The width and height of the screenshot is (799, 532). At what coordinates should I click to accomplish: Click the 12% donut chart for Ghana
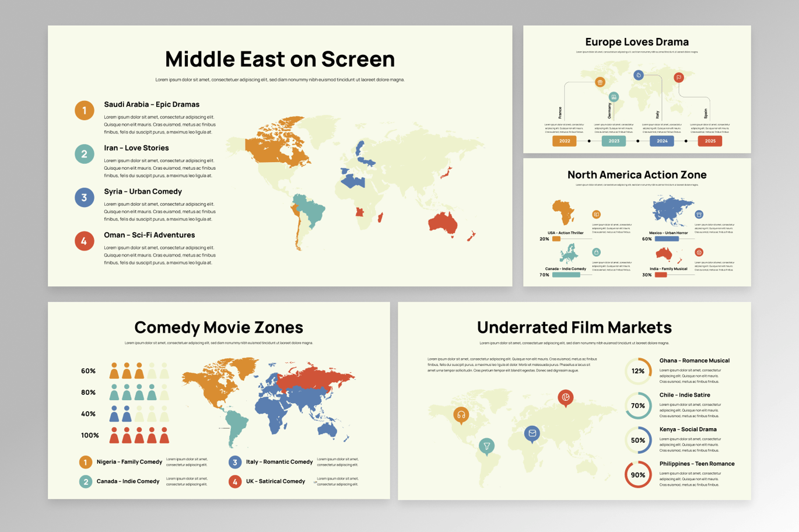pyautogui.click(x=639, y=371)
